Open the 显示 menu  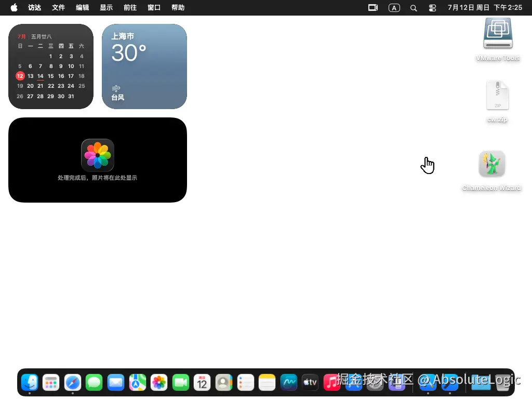[106, 7]
